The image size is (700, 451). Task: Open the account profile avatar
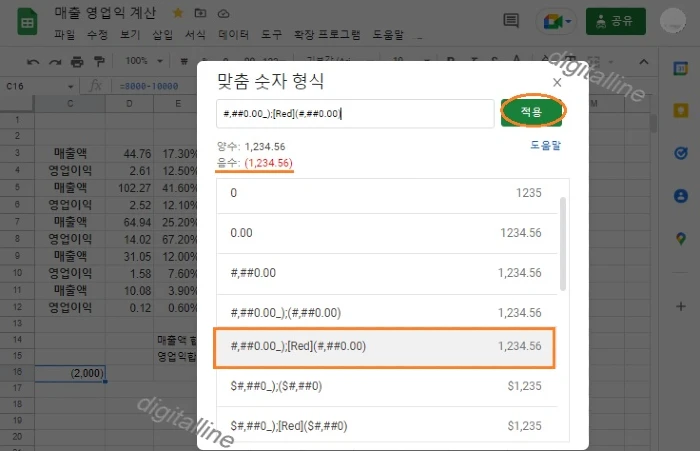[673, 21]
